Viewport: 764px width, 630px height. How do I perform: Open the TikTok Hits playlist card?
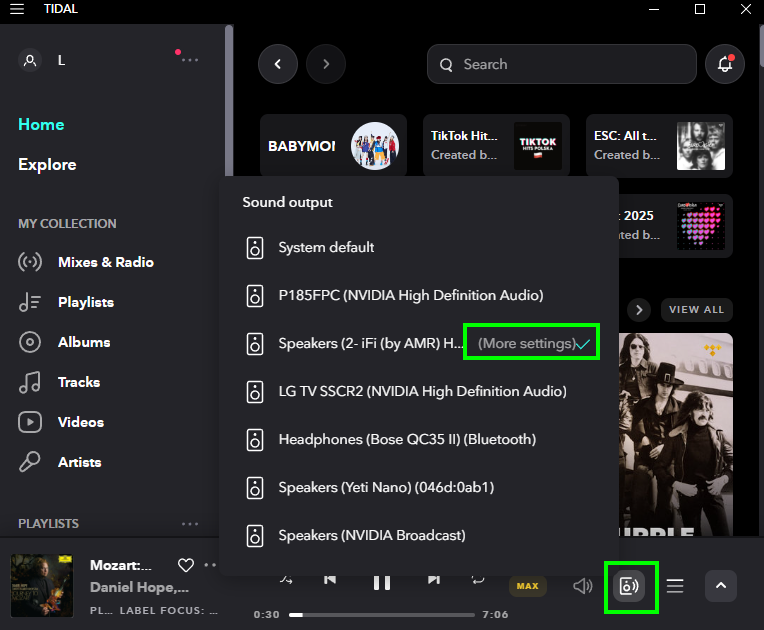(496, 145)
